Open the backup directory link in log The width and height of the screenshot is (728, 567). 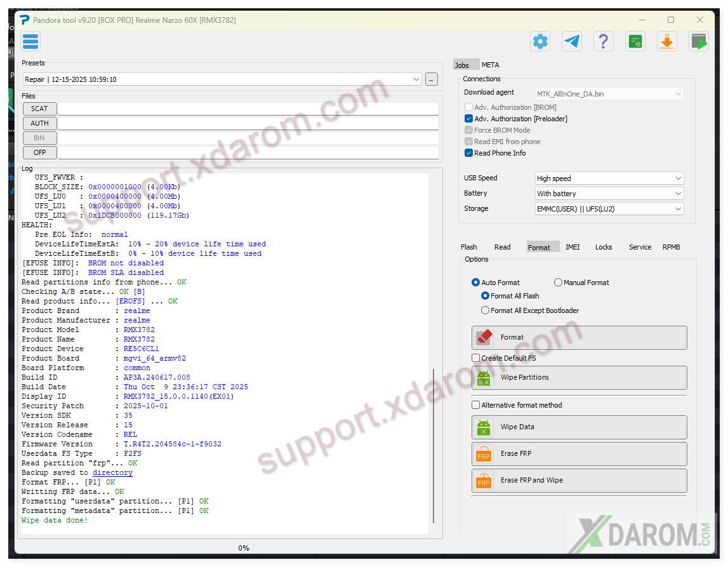112,472
